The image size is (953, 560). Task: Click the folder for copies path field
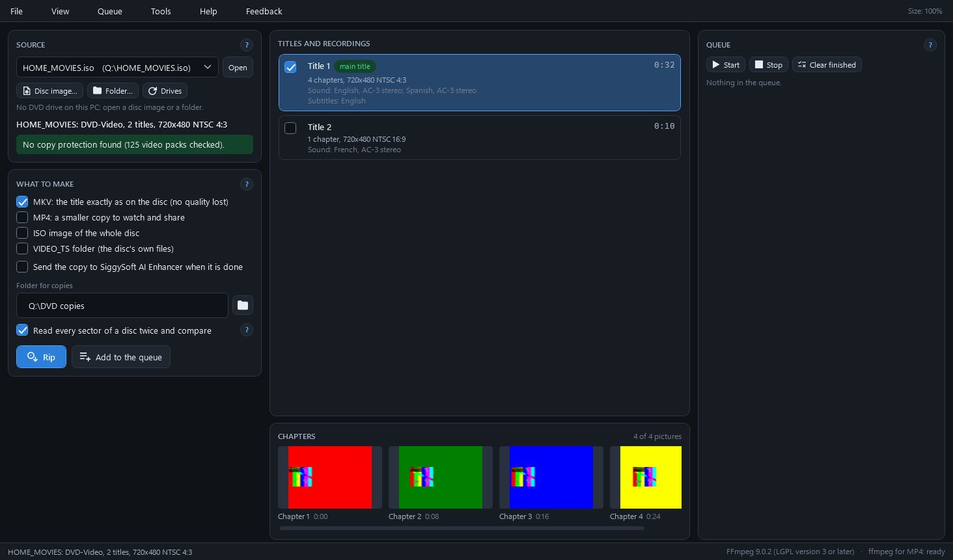pos(122,306)
